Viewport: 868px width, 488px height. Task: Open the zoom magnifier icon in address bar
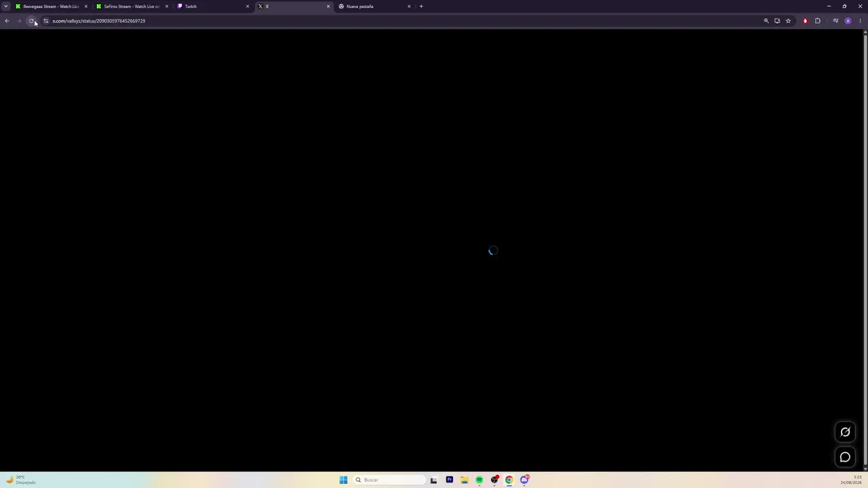tap(766, 21)
